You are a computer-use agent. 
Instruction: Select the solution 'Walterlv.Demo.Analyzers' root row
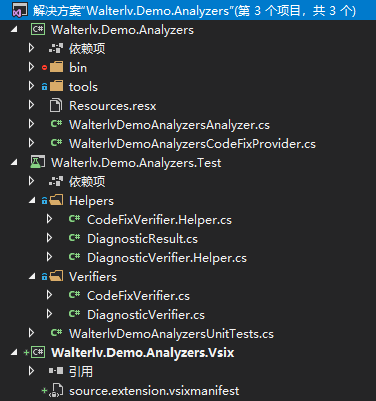point(188,10)
